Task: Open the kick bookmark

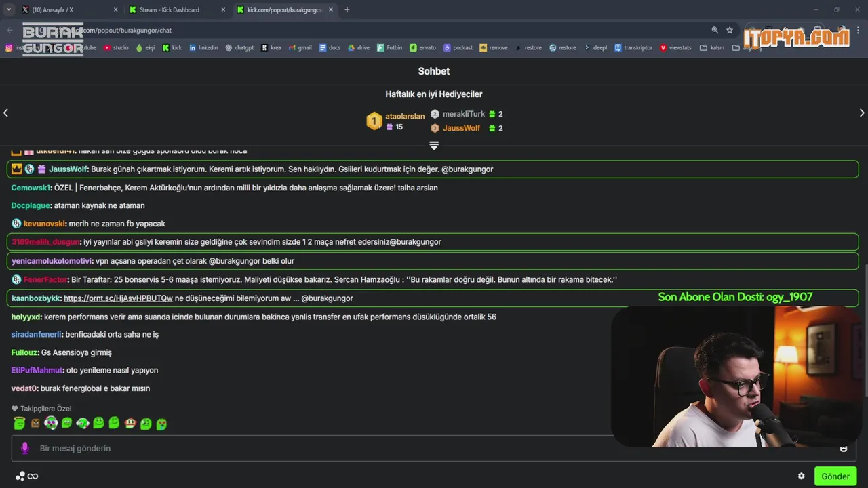Action: tap(172, 48)
